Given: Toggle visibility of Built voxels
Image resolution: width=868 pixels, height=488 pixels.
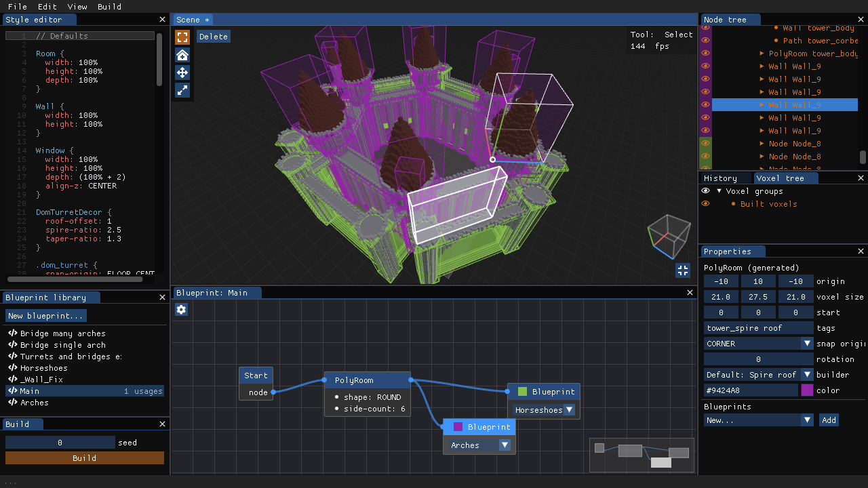Looking at the screenshot, I should tap(705, 204).
